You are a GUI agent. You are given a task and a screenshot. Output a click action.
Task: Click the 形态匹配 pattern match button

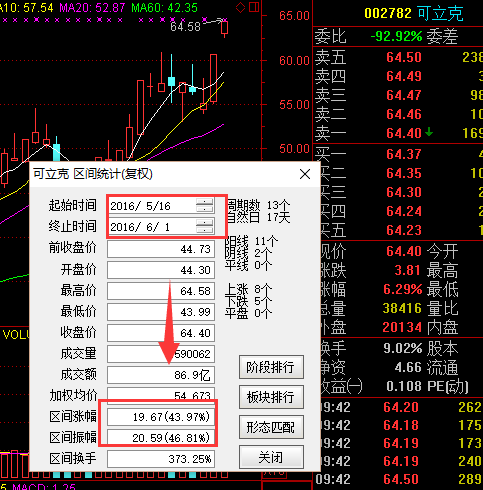[271, 427]
